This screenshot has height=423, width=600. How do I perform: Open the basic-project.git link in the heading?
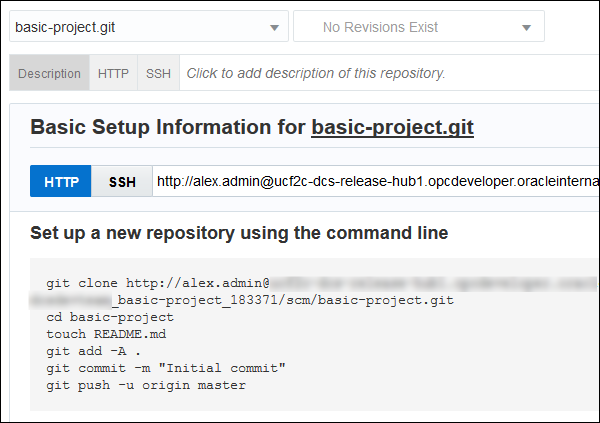pos(392,127)
